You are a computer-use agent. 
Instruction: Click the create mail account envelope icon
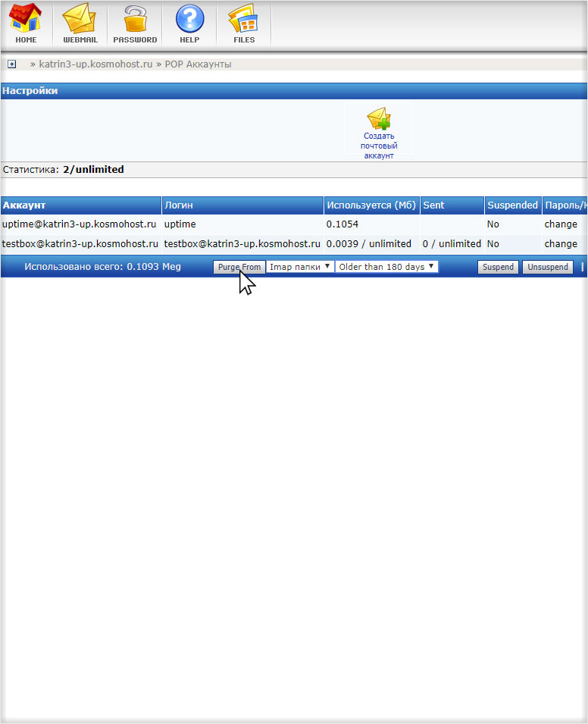(379, 119)
